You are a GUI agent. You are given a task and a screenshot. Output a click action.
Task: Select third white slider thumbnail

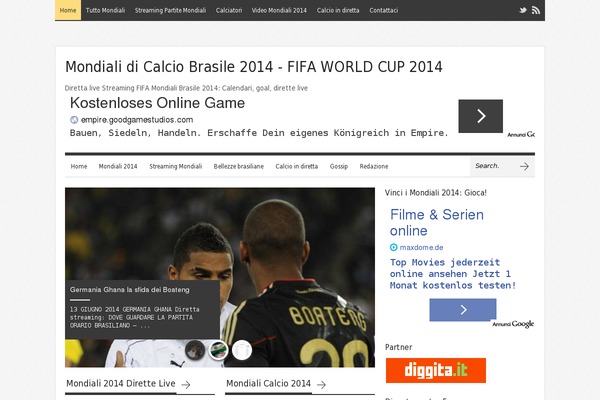coord(242,350)
